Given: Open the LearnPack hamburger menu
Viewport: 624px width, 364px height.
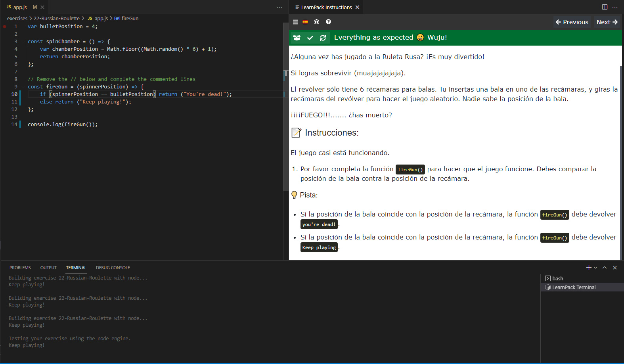Looking at the screenshot, I should 295,22.
